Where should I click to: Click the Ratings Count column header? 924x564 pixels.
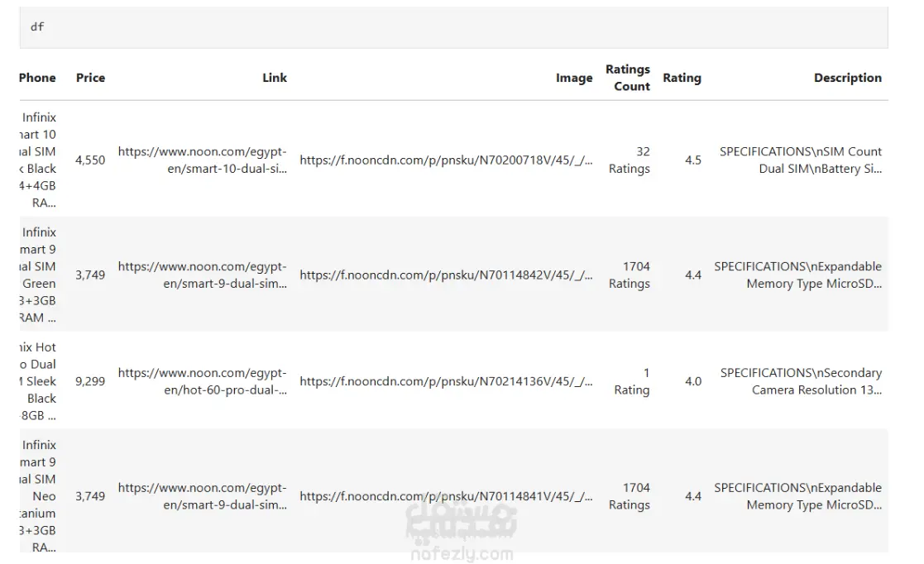coord(628,78)
